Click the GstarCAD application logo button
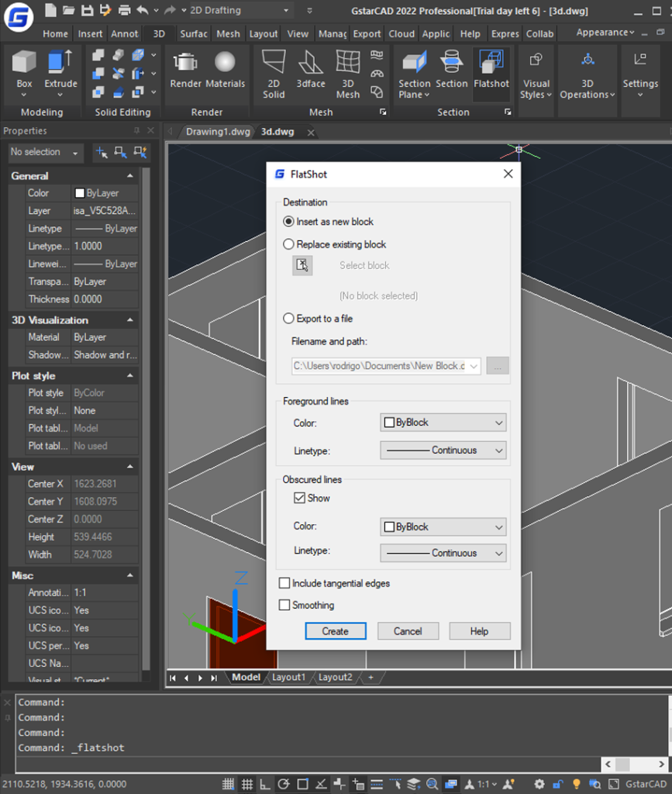672x794 pixels. (x=19, y=17)
